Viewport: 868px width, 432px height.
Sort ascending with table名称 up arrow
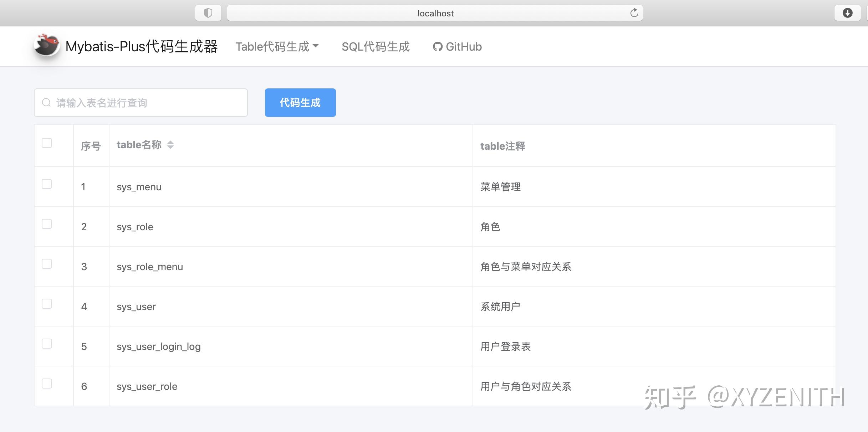tap(170, 142)
